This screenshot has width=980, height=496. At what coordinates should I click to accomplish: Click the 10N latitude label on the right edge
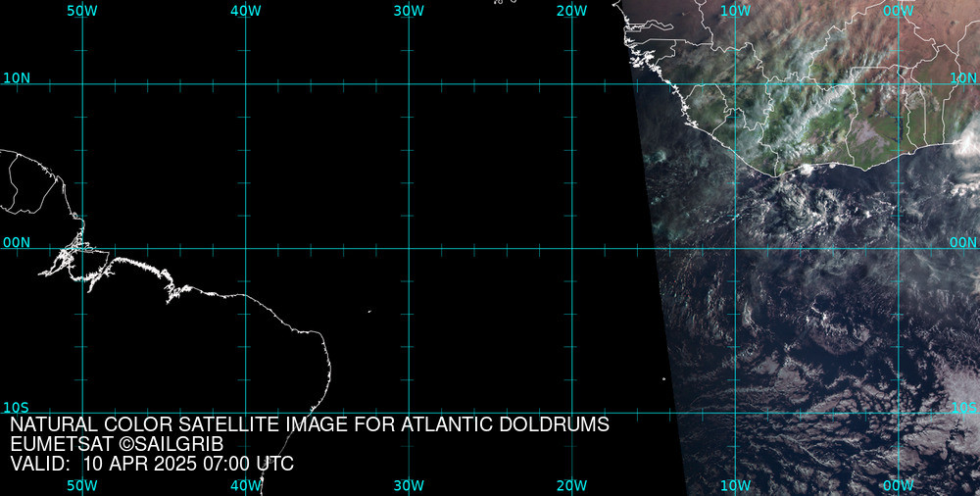click(963, 78)
